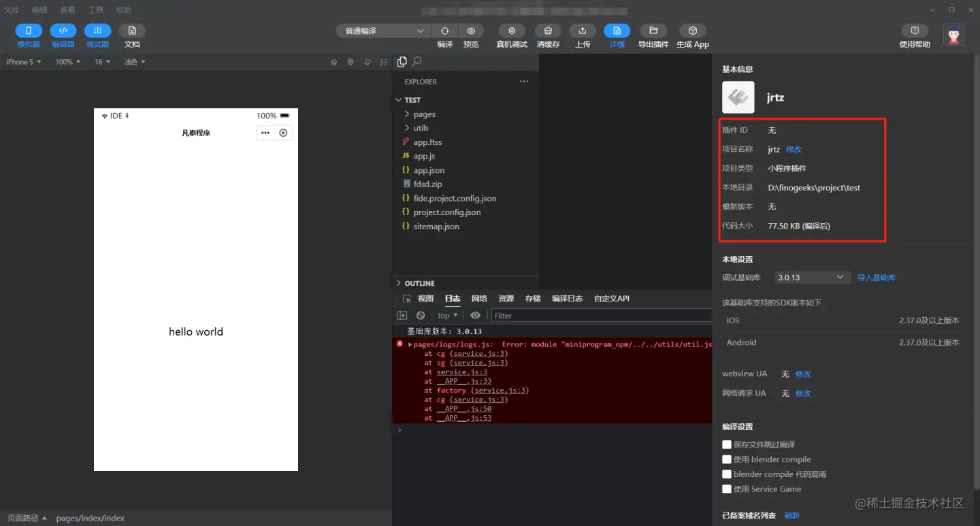Close the mini program via capsule circle
The image size is (980, 526).
pyautogui.click(x=283, y=133)
